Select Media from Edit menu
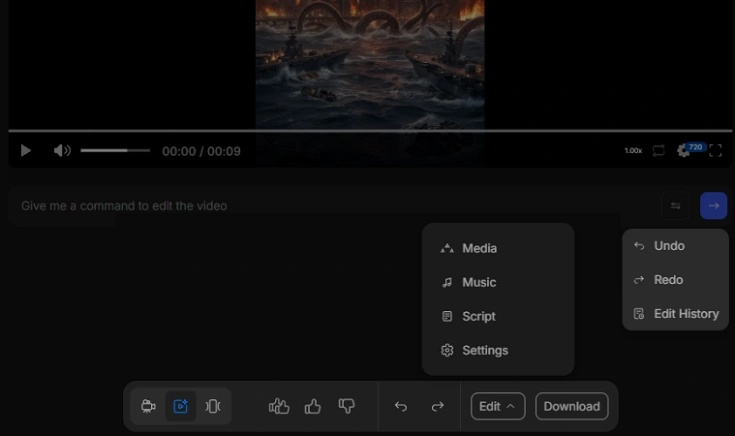Viewport: 735px width, 436px height. click(x=498, y=248)
